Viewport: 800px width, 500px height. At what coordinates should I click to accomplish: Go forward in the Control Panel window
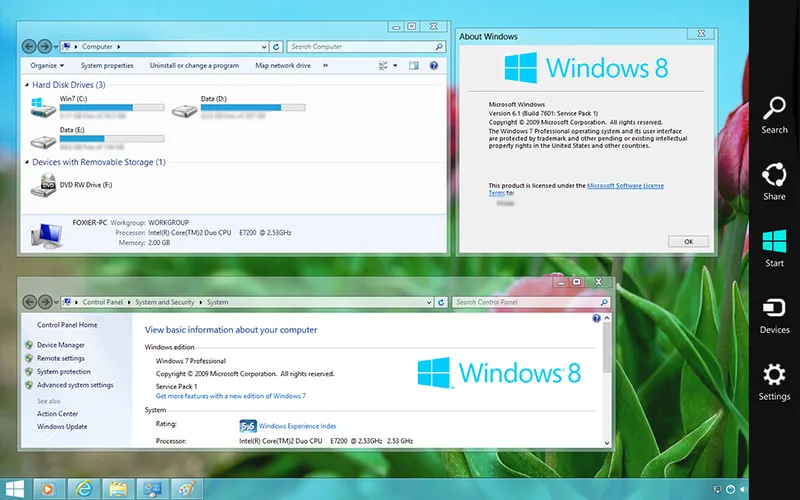45,302
